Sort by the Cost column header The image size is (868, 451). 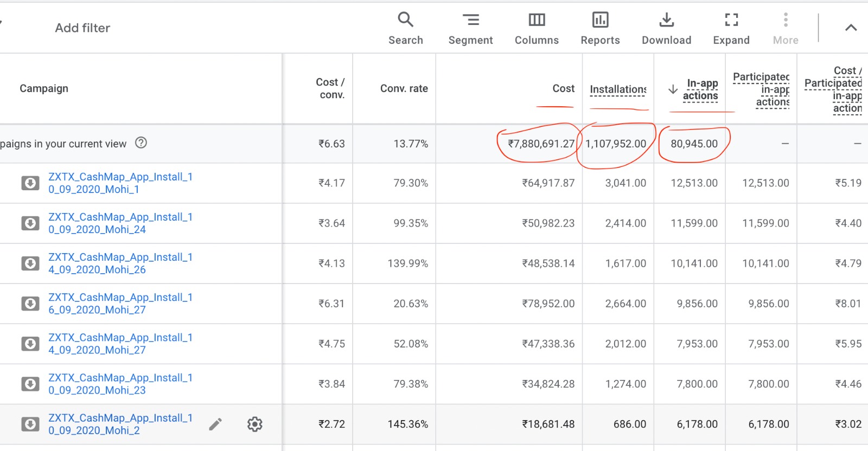point(563,88)
